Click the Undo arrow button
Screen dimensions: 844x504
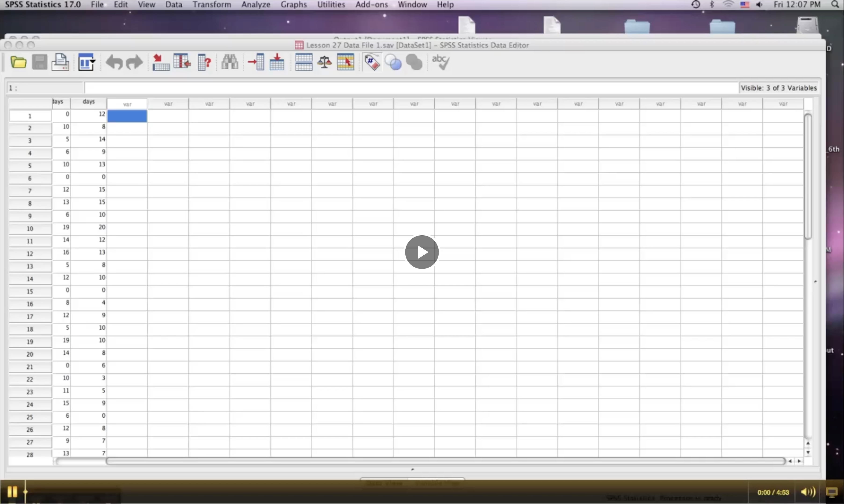click(114, 62)
